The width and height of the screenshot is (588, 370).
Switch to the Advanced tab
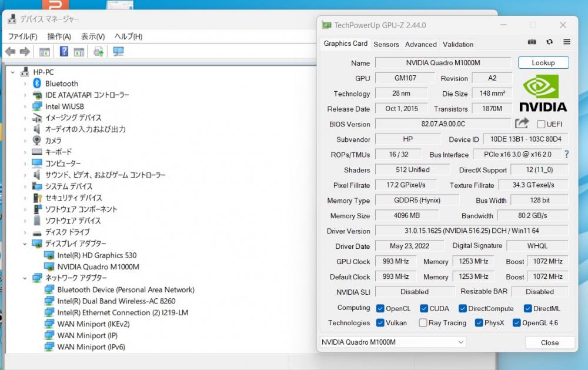(421, 44)
